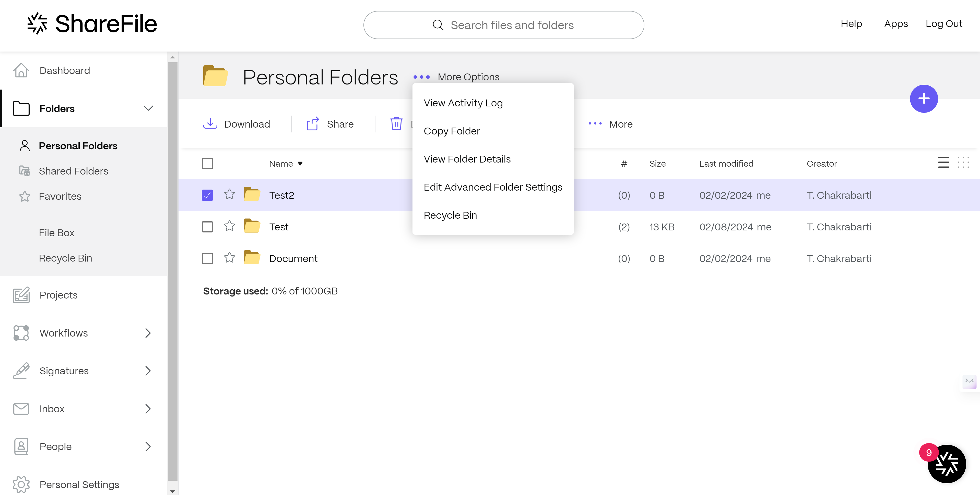This screenshot has width=980, height=495.
Task: Click the sidebar scroll down arrow
Action: pos(173,491)
